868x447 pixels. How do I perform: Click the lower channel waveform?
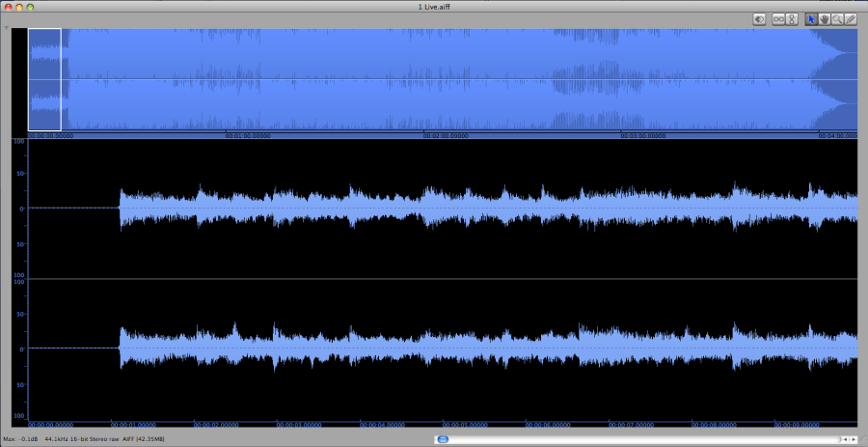[x=482, y=348]
